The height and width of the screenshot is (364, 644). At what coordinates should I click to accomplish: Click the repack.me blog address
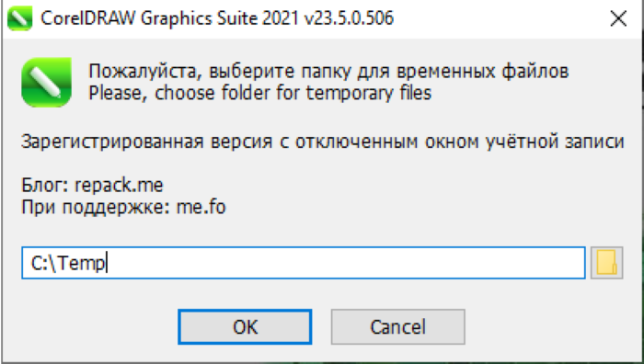click(x=119, y=185)
